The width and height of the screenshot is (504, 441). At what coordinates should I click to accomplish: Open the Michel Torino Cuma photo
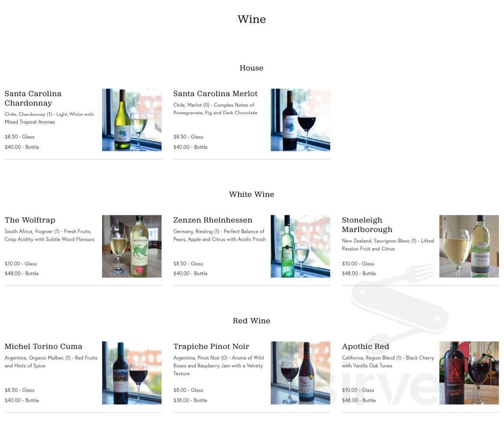click(132, 373)
